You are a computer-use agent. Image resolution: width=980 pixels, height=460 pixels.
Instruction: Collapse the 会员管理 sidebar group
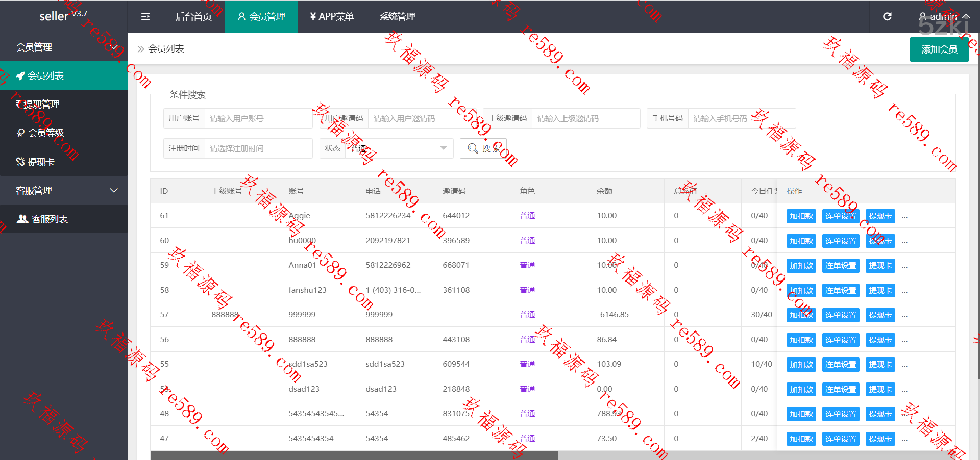pos(114,47)
